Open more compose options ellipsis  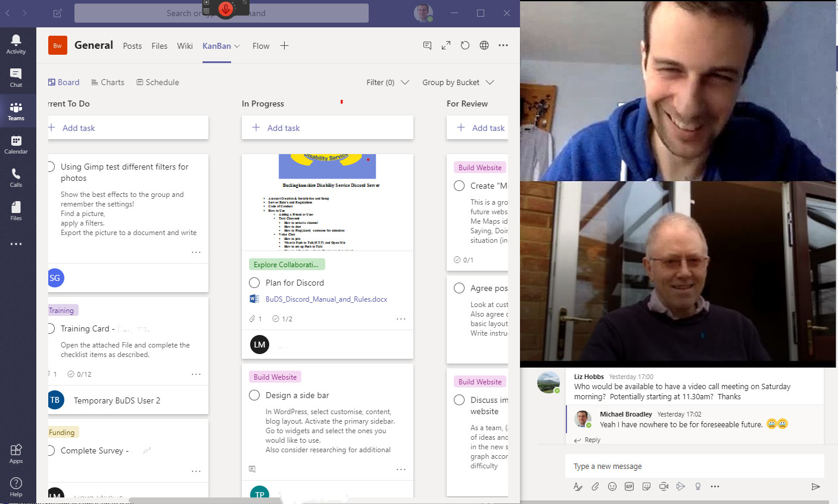tap(715, 486)
